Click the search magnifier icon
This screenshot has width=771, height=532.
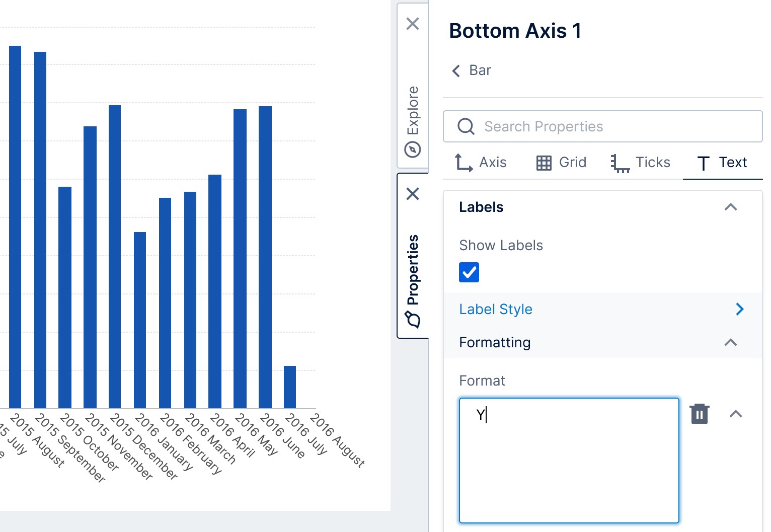coord(466,126)
